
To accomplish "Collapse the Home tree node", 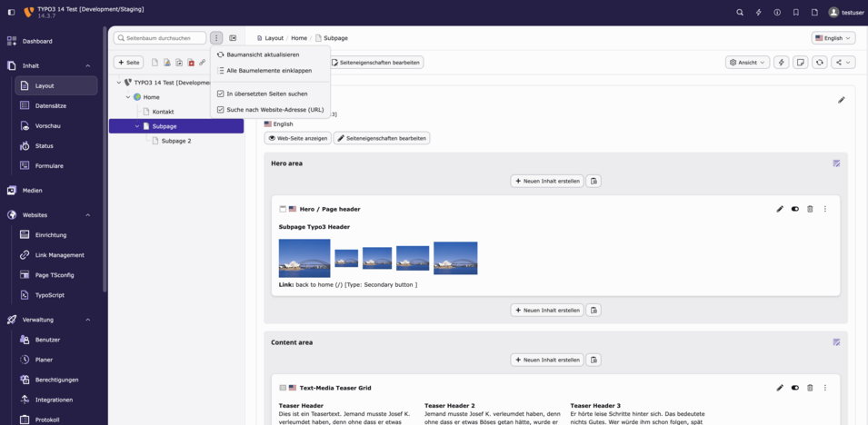I will pyautogui.click(x=128, y=97).
